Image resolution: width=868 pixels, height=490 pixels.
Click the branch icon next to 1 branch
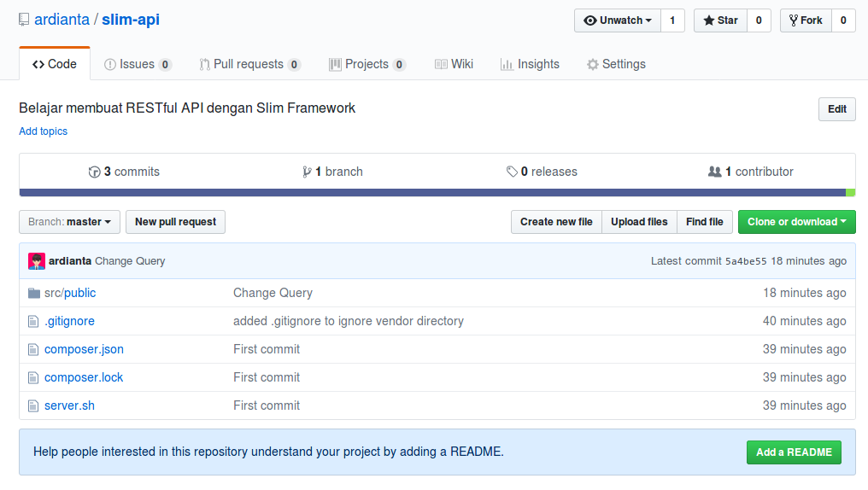click(307, 172)
